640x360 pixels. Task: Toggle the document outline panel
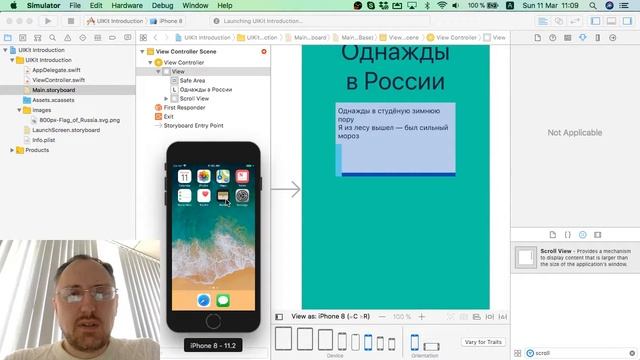[279, 317]
